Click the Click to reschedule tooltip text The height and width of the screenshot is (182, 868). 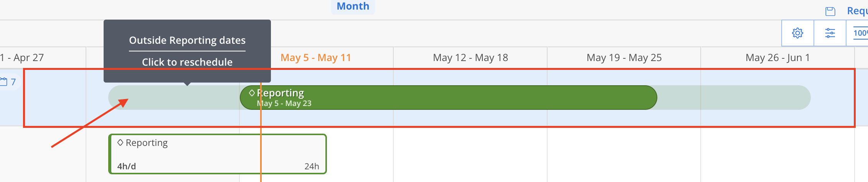coord(187,62)
